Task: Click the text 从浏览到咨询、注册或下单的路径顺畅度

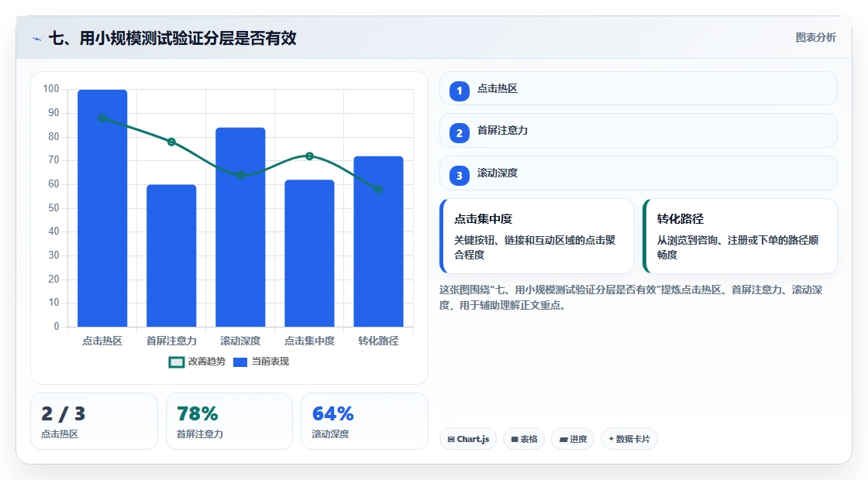Action: [x=738, y=248]
